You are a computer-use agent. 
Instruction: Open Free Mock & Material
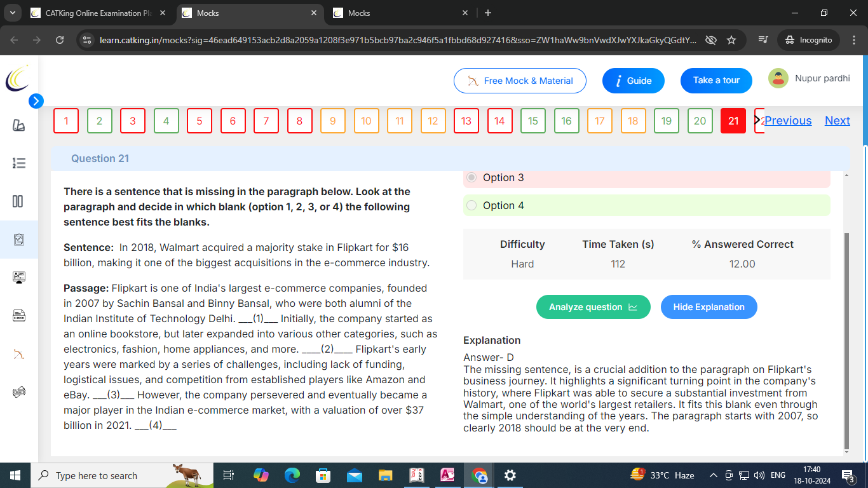[520, 81]
